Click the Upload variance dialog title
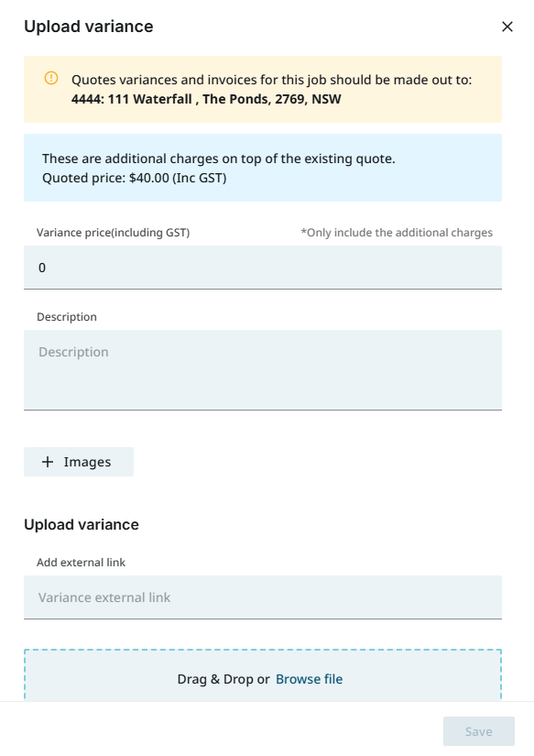Screen dimensions: 534x756 click(x=88, y=27)
